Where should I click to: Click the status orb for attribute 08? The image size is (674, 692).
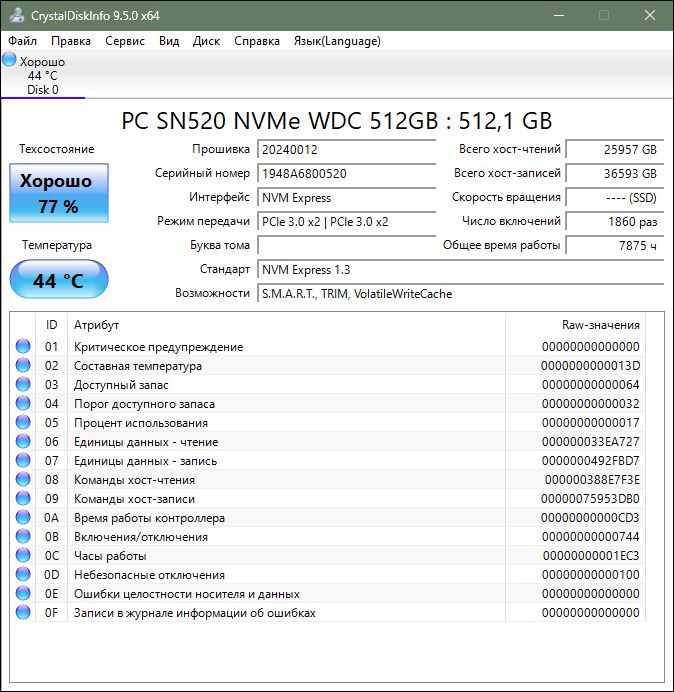[x=23, y=479]
